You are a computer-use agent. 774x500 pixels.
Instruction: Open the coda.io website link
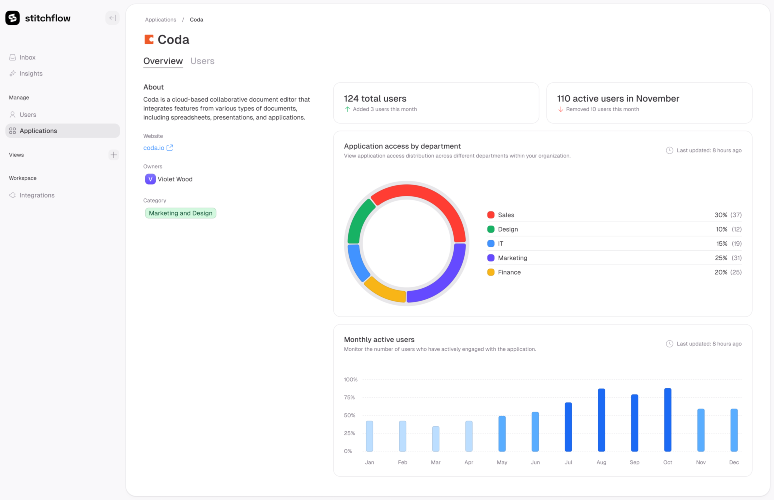[x=154, y=148]
